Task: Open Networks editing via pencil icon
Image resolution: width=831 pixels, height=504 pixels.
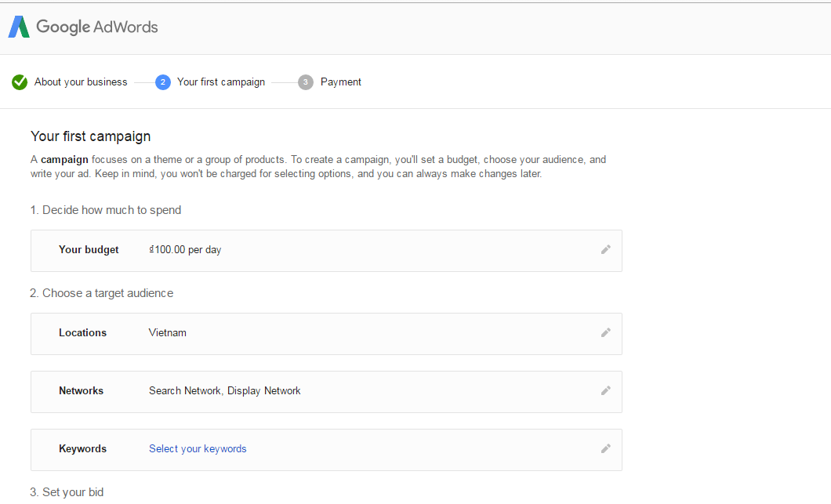Action: pos(605,391)
